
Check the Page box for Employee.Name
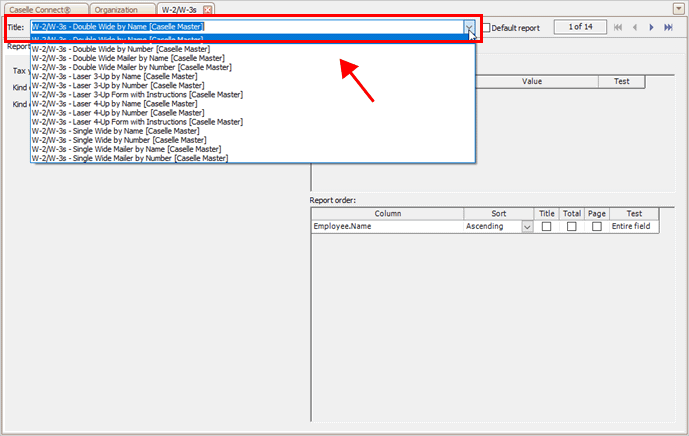597,226
